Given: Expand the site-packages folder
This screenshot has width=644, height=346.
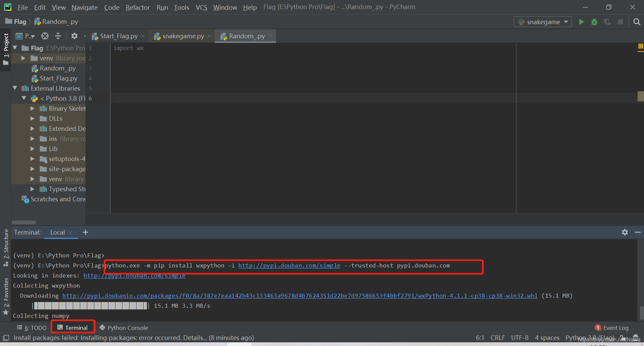Looking at the screenshot, I should coord(33,169).
